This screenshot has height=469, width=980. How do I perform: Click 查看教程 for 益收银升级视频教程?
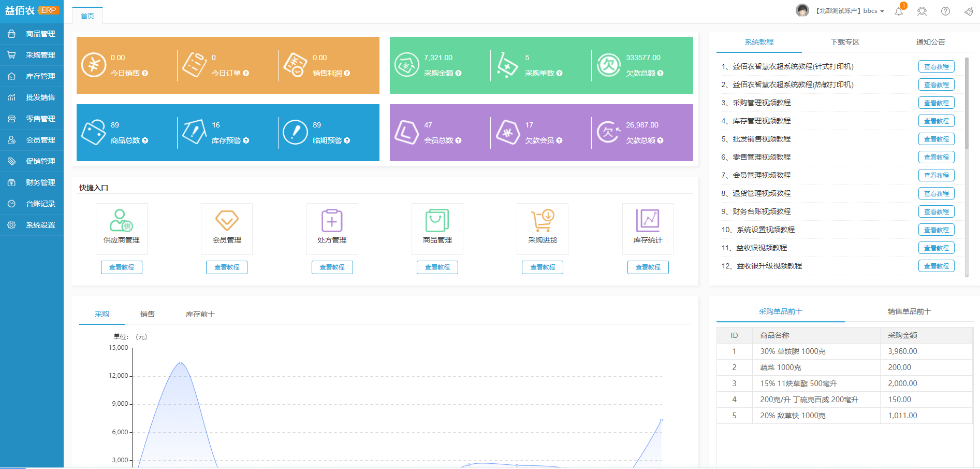937,266
